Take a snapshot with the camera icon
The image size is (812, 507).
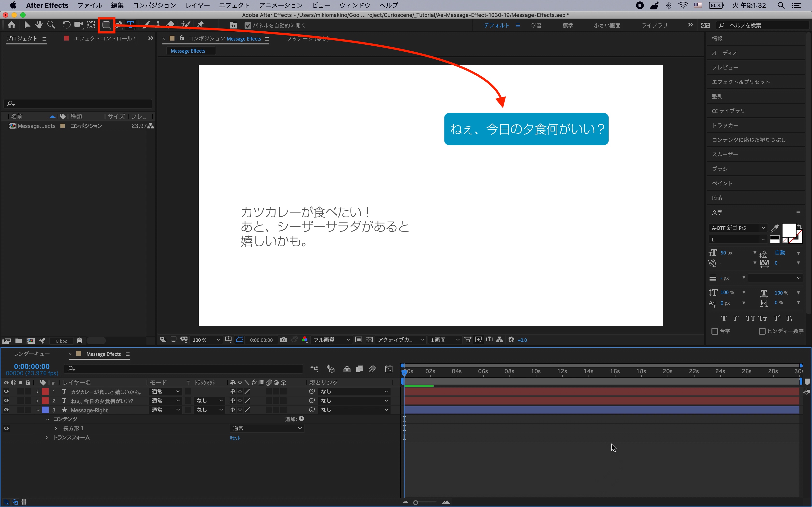coord(283,340)
